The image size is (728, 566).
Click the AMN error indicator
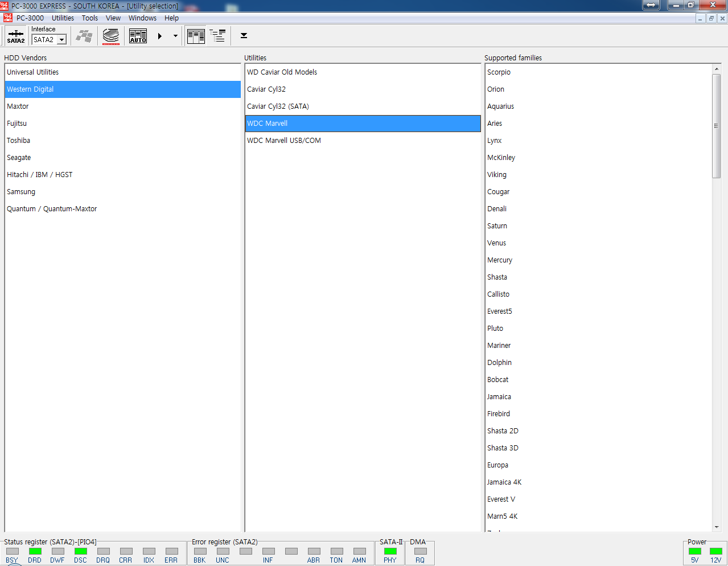(359, 551)
